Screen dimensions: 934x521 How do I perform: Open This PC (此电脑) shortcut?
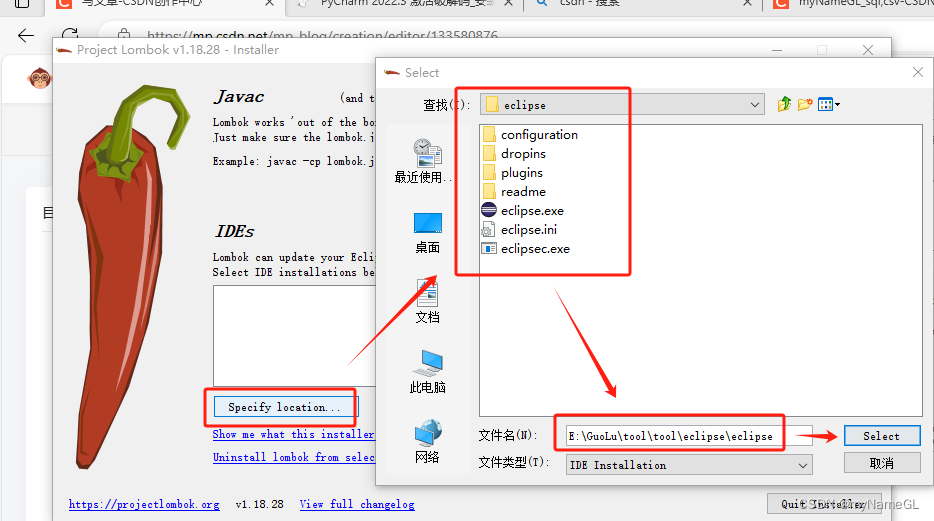pos(427,372)
